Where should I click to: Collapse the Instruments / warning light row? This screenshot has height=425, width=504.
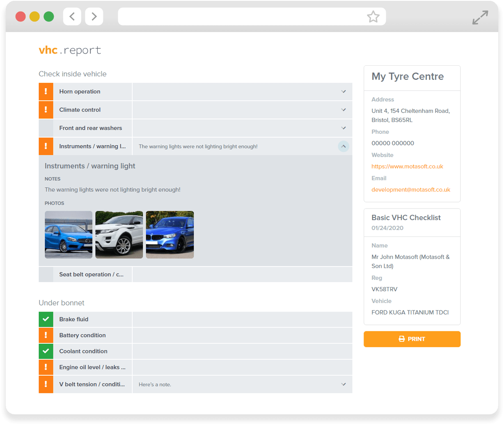(x=344, y=146)
